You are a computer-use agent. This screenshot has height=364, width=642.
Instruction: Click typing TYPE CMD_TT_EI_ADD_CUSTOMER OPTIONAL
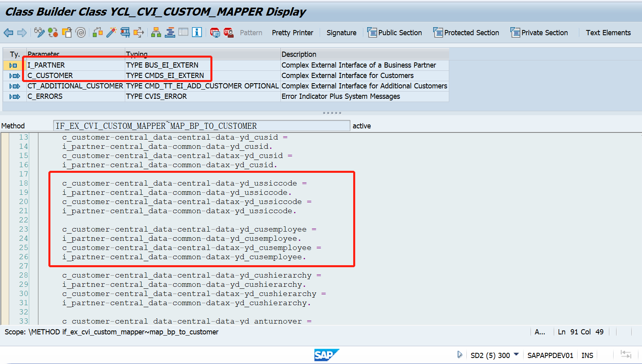click(x=202, y=86)
